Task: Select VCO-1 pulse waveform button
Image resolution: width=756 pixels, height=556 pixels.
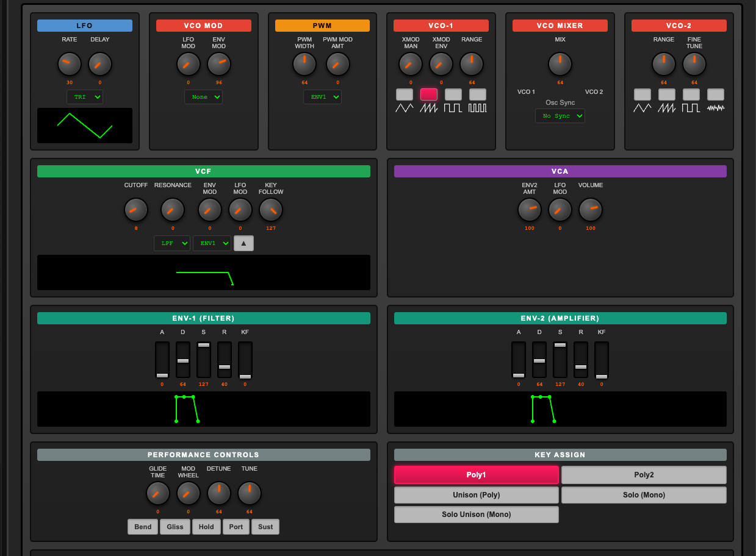Action: click(x=477, y=94)
